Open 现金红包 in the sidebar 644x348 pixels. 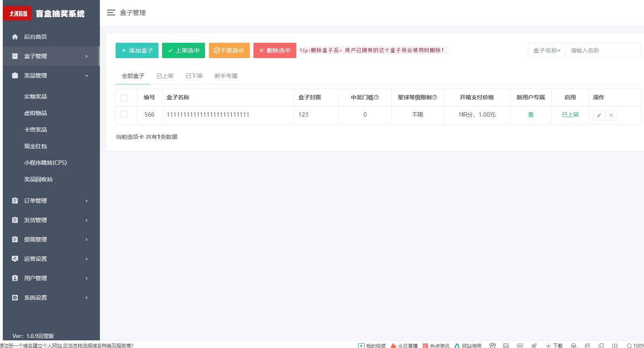[36, 146]
